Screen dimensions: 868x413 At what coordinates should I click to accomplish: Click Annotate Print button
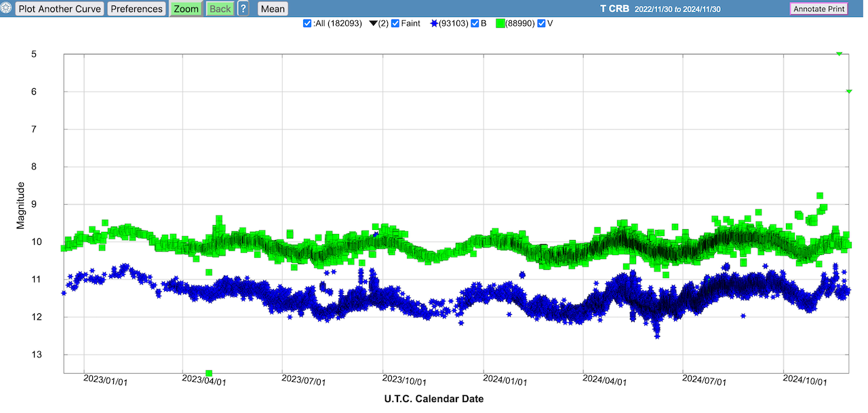(x=818, y=9)
